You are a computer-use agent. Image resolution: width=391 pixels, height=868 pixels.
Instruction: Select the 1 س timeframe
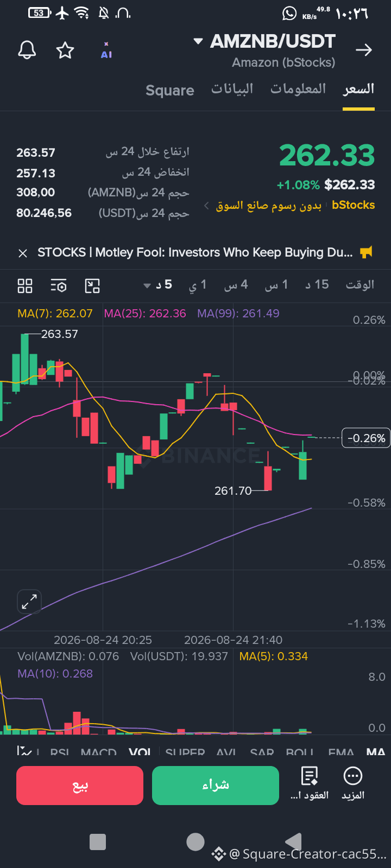tap(276, 285)
